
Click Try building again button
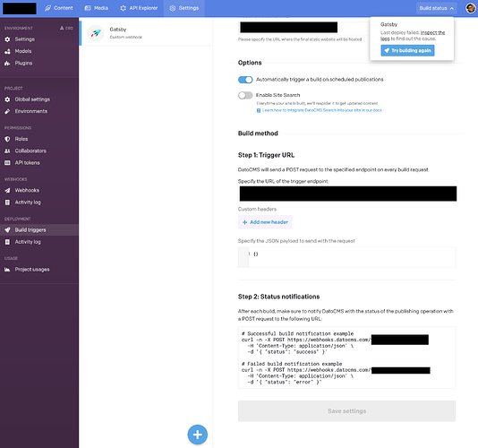click(407, 51)
